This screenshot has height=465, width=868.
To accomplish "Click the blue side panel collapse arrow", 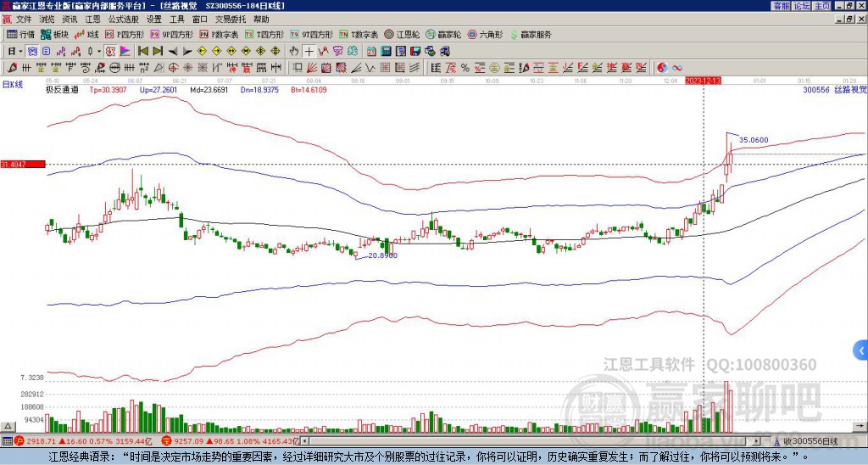I will click(861, 350).
